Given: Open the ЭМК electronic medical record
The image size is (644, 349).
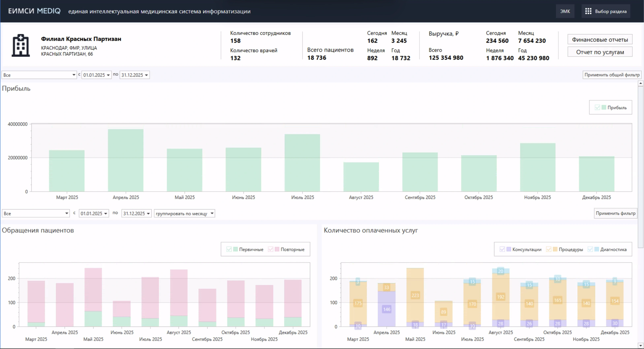Looking at the screenshot, I should point(565,11).
